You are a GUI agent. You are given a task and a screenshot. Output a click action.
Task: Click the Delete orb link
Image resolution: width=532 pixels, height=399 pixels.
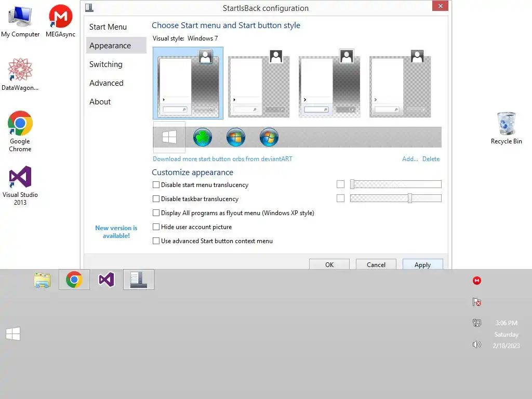point(431,159)
